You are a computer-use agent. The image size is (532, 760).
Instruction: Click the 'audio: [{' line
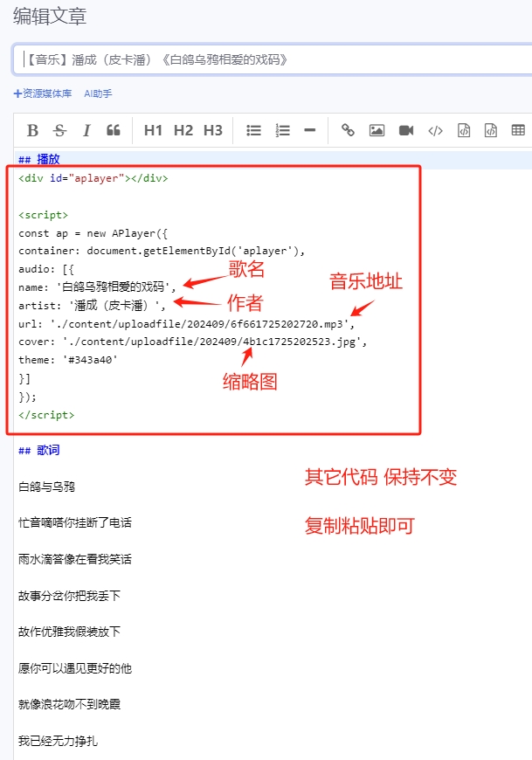(x=46, y=269)
